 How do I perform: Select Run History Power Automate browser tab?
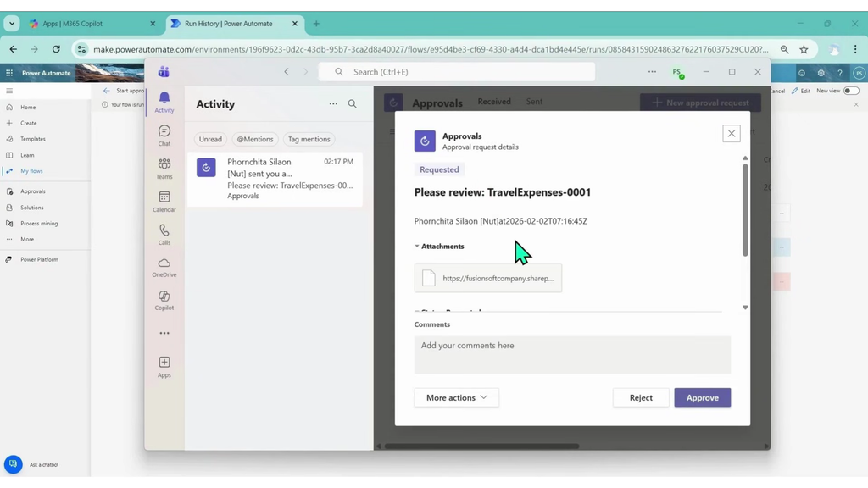(x=234, y=24)
